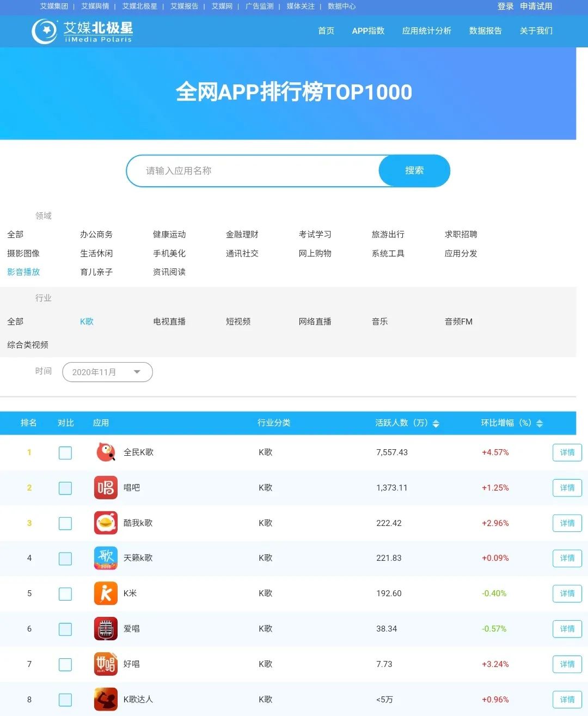588x716 pixels.
Task: Click the iiMedia Polaris logo
Action: click(82, 31)
